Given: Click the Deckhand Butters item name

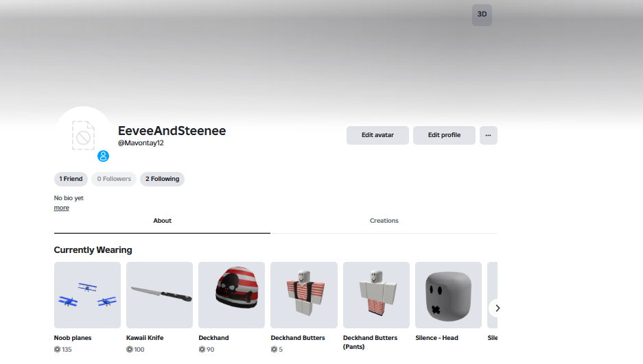Looking at the screenshot, I should coord(298,338).
